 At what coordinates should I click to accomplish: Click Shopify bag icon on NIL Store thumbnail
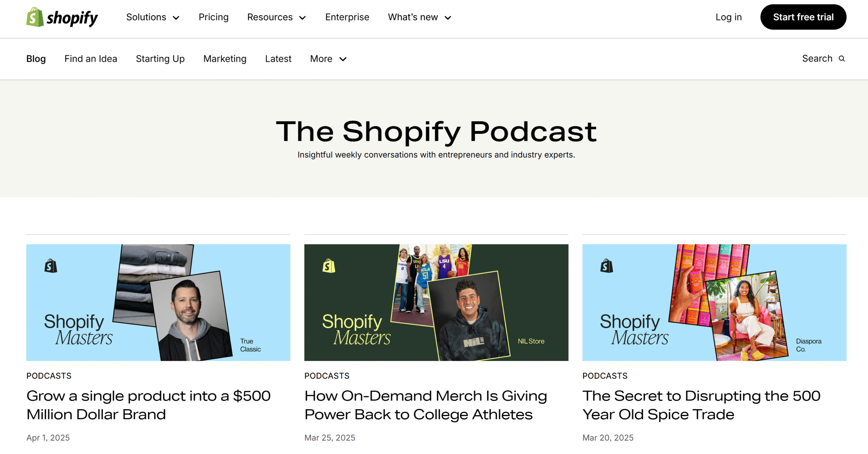point(329,266)
